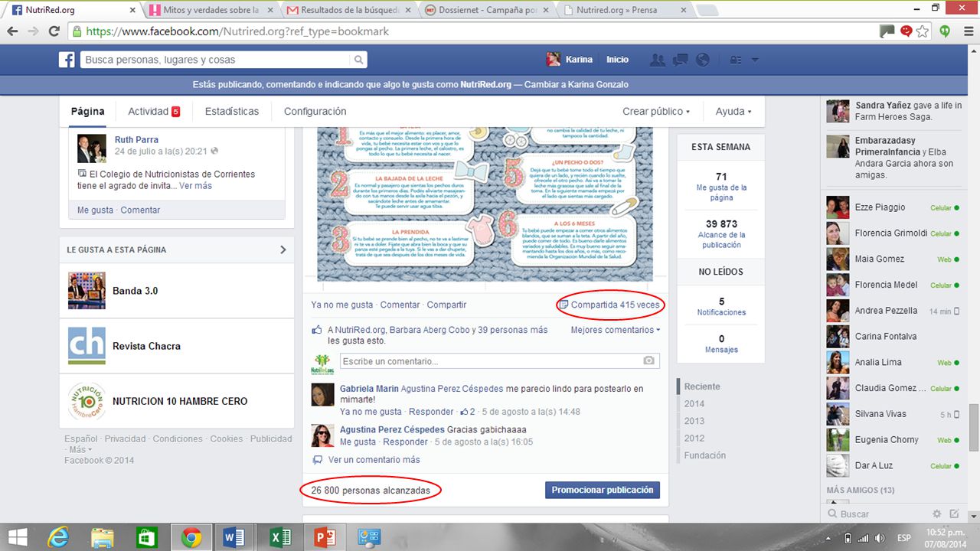Click the search magnifier icon in Facebook search
Image resolution: width=980 pixels, height=551 pixels.
click(358, 60)
